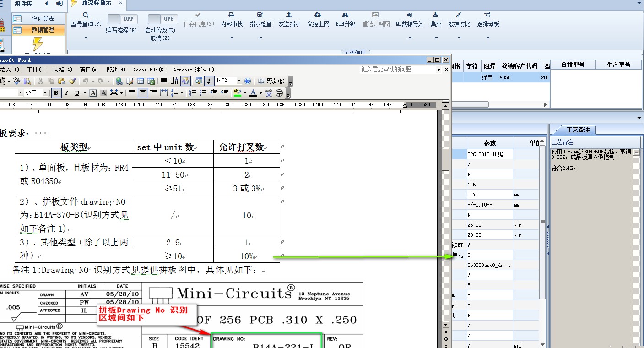Viewport: 644px width, 348px height.
Task: Open 表格(A) menu in Word
Action: pyautogui.click(x=63, y=70)
